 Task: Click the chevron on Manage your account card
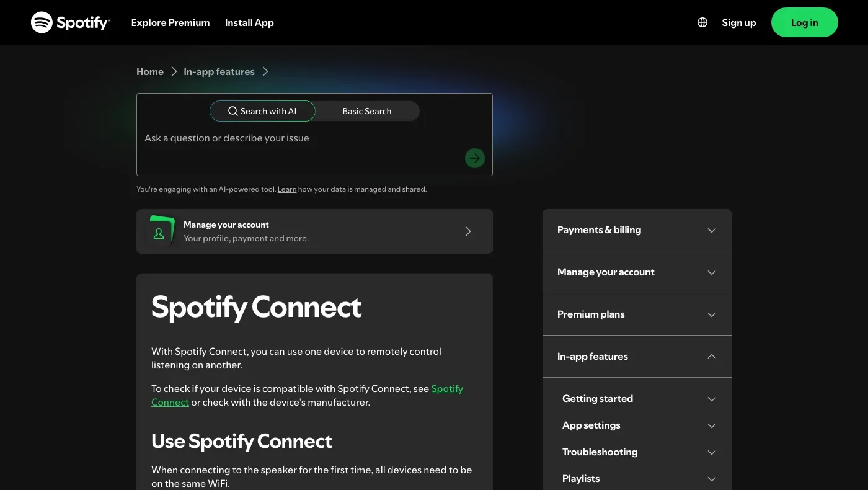pyautogui.click(x=468, y=231)
